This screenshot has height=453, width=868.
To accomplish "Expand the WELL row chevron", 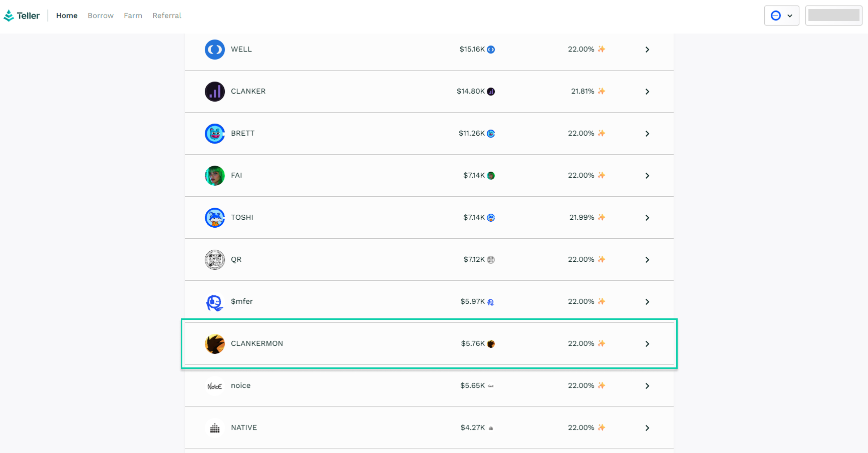I will coord(647,50).
